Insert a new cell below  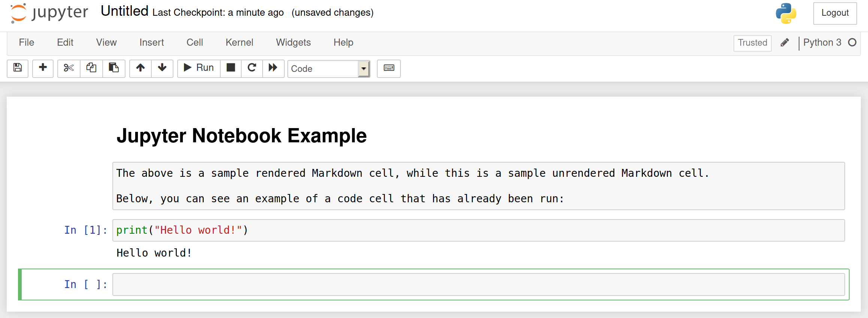pyautogui.click(x=43, y=69)
